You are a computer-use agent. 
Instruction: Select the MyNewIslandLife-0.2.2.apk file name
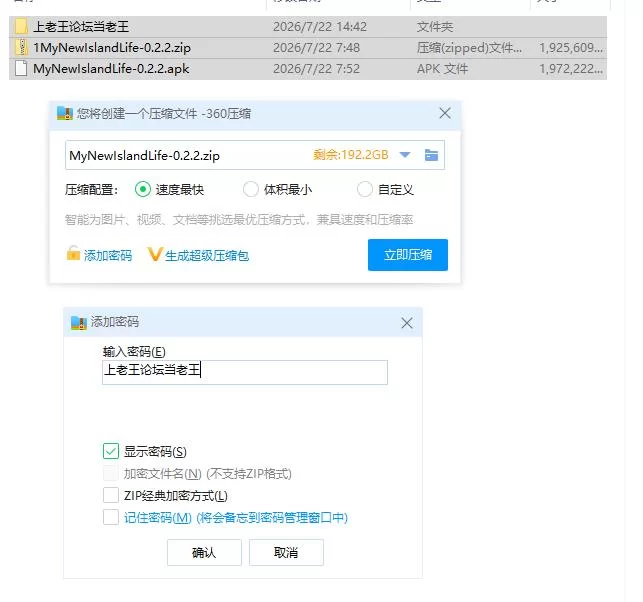point(111,69)
